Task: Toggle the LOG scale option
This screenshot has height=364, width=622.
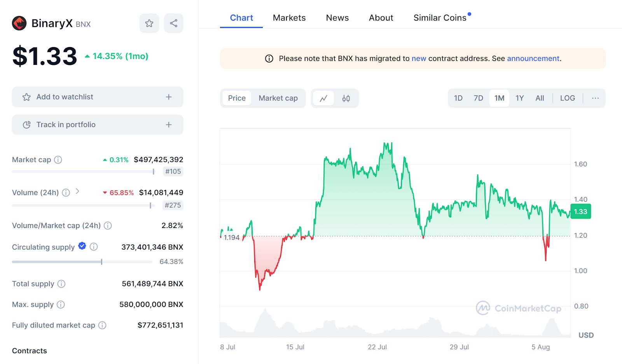Action: pyautogui.click(x=567, y=98)
